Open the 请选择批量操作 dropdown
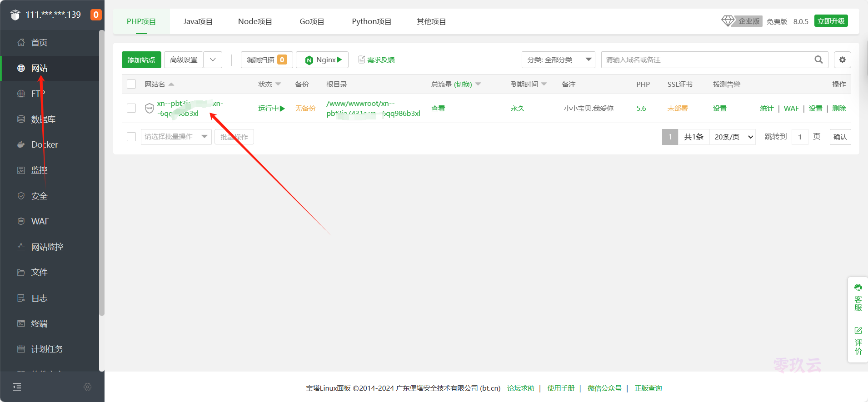The width and height of the screenshot is (868, 402). point(176,137)
